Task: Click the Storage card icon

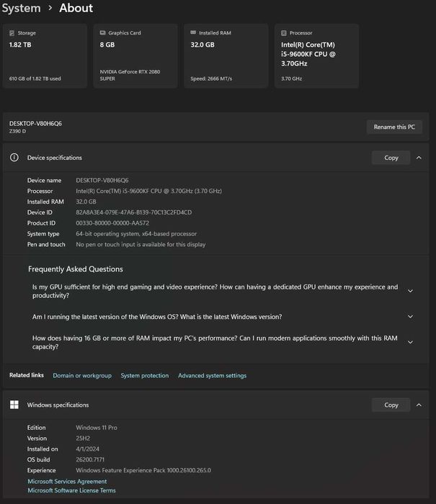Action: (x=12, y=33)
